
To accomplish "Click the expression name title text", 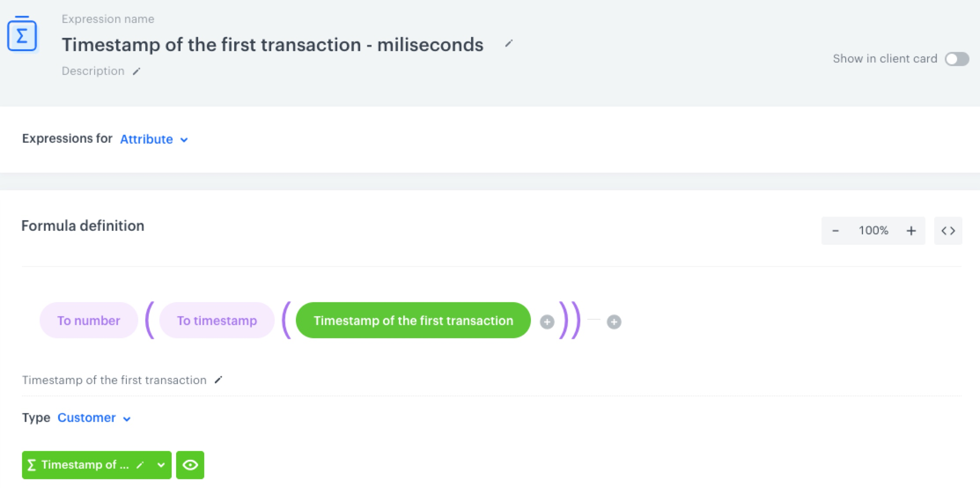I will (x=272, y=45).
